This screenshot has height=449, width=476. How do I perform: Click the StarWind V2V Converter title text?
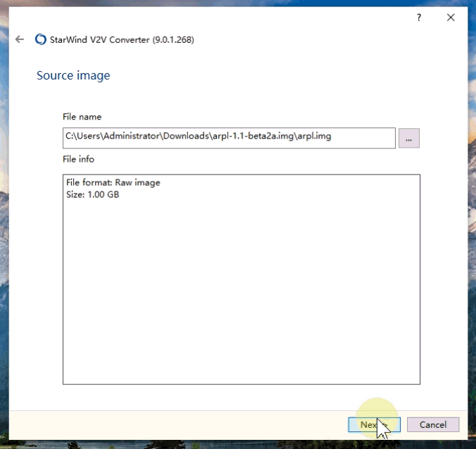pyautogui.click(x=122, y=39)
